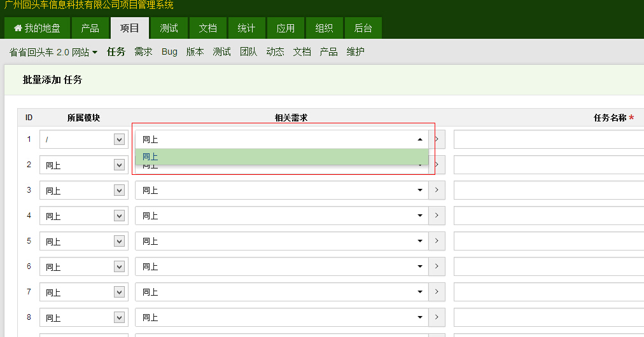644x337 pixels.
Task: Click the row 7 copy-requirement arrow button
Action: tap(437, 292)
